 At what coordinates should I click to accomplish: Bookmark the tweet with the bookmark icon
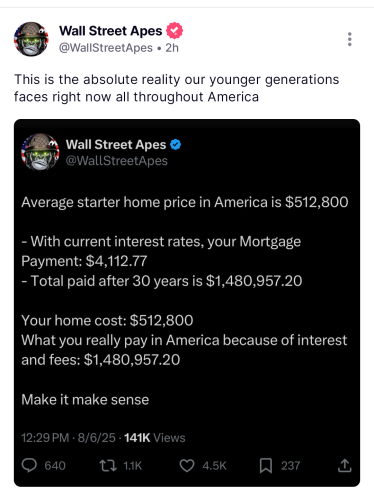coord(266,465)
